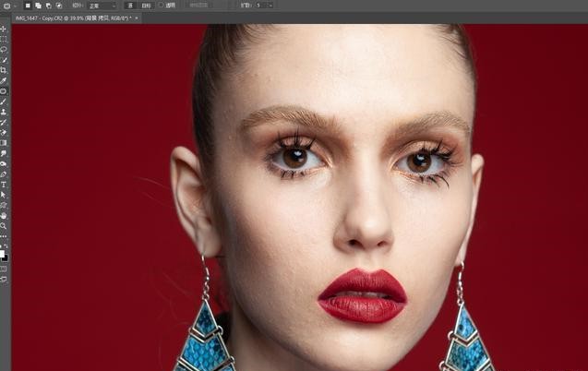This screenshot has width=588, height=371.
Task: Select the Type tool
Action: [4, 185]
